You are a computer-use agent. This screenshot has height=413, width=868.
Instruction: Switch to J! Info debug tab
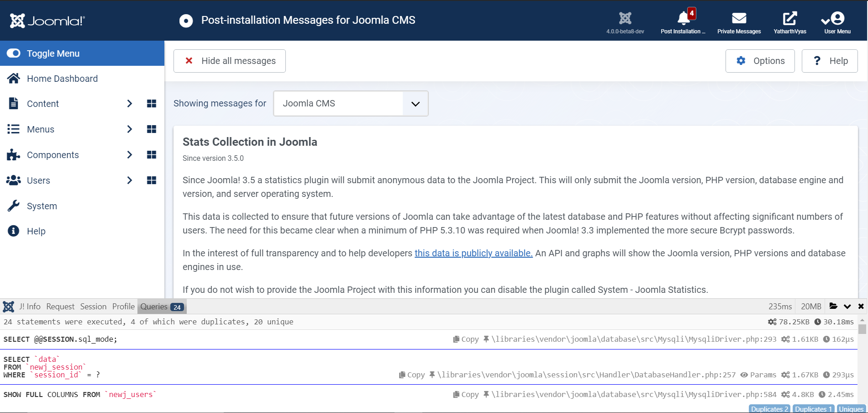(30, 307)
